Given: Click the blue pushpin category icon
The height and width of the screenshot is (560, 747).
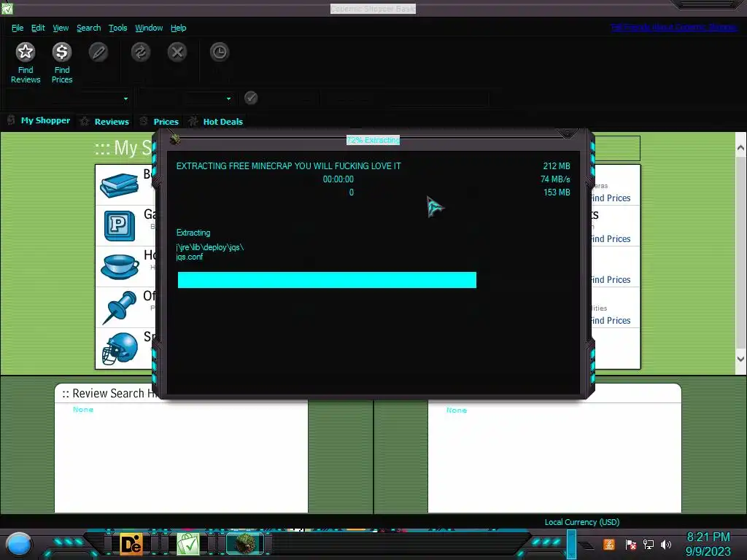Looking at the screenshot, I should tap(119, 307).
